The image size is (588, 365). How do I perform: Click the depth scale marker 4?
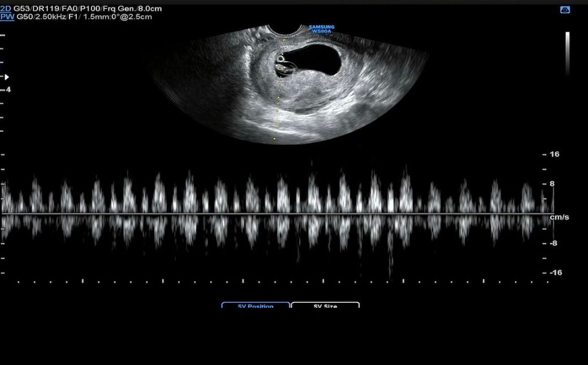point(8,89)
